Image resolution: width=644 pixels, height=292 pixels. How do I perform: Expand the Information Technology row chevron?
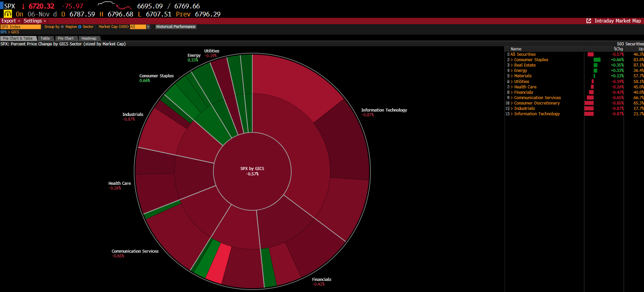512,114
